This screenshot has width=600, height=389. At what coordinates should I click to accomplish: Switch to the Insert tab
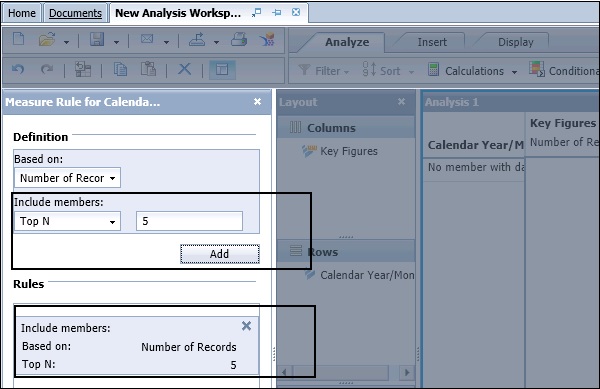click(432, 42)
